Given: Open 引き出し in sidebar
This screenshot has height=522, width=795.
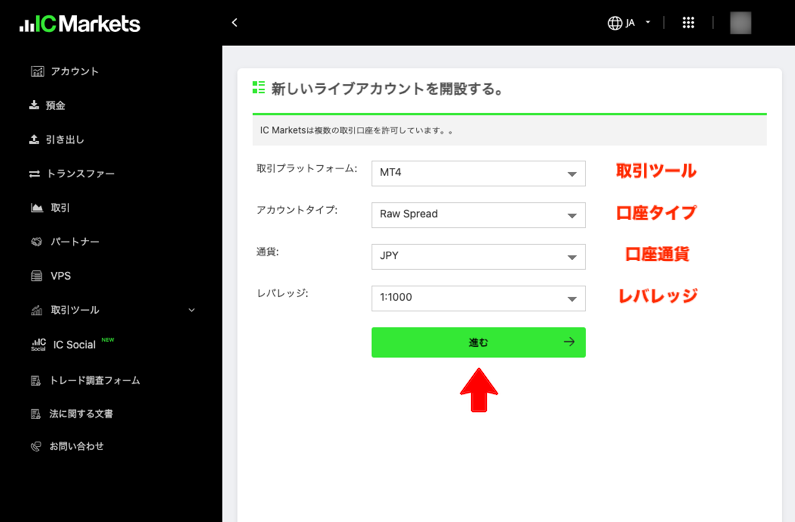Looking at the screenshot, I should point(65,139).
